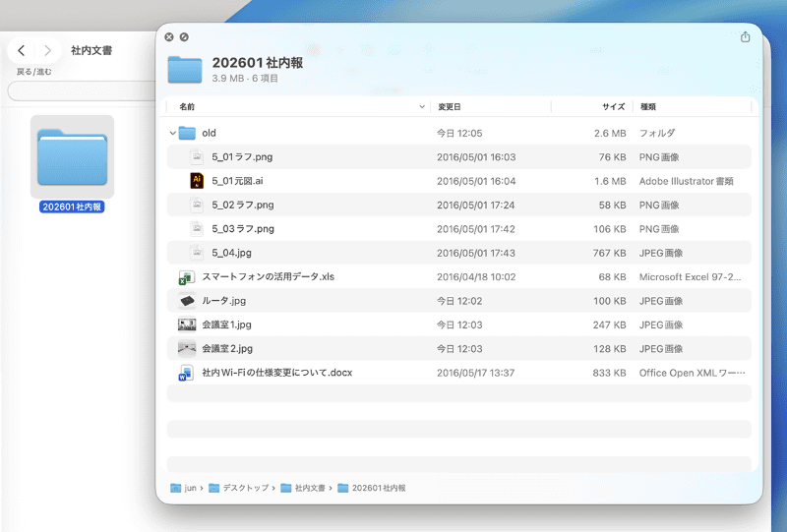Click the Excel icon of スマートフォンの活用データ.xls
The width and height of the screenshot is (787, 532).
click(187, 277)
